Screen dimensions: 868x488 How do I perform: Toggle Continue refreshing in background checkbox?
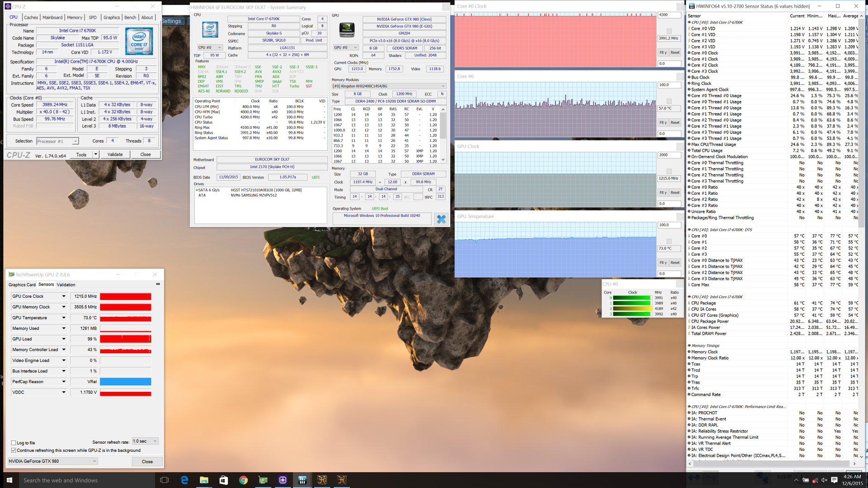14,450
